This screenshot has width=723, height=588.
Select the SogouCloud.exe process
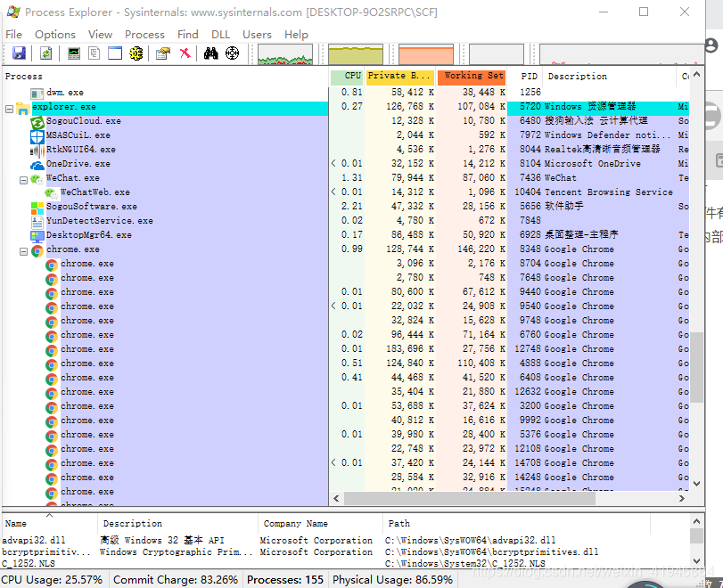point(84,121)
